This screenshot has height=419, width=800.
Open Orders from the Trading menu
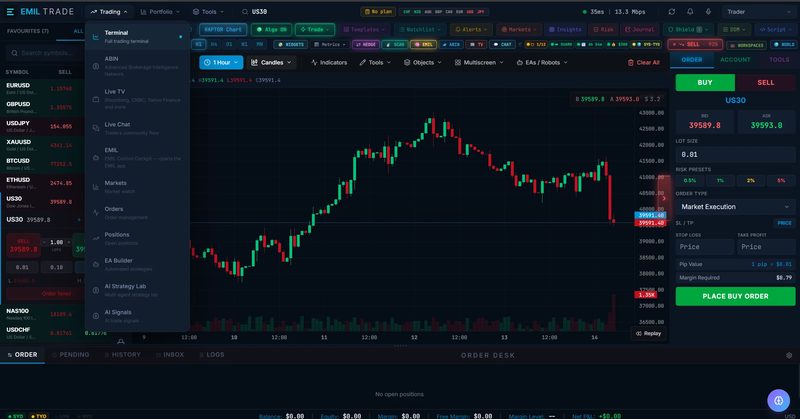click(x=137, y=213)
